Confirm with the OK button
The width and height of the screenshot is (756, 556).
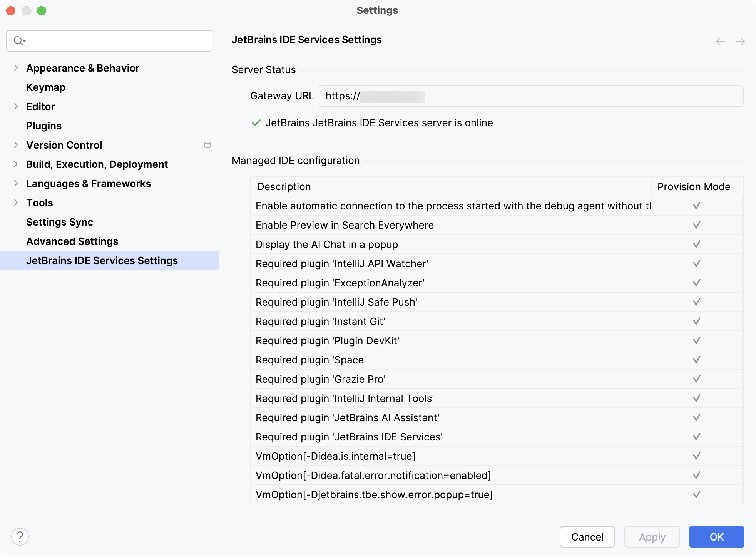pyautogui.click(x=716, y=537)
